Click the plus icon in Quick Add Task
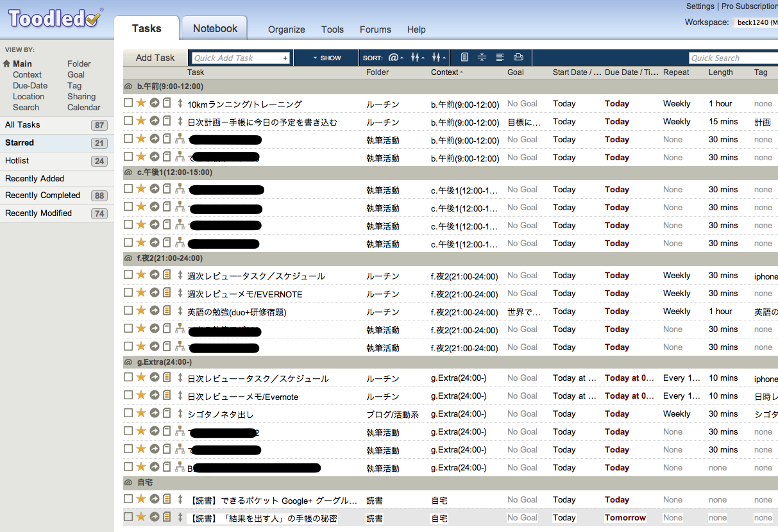This screenshot has width=778, height=532. [x=285, y=58]
